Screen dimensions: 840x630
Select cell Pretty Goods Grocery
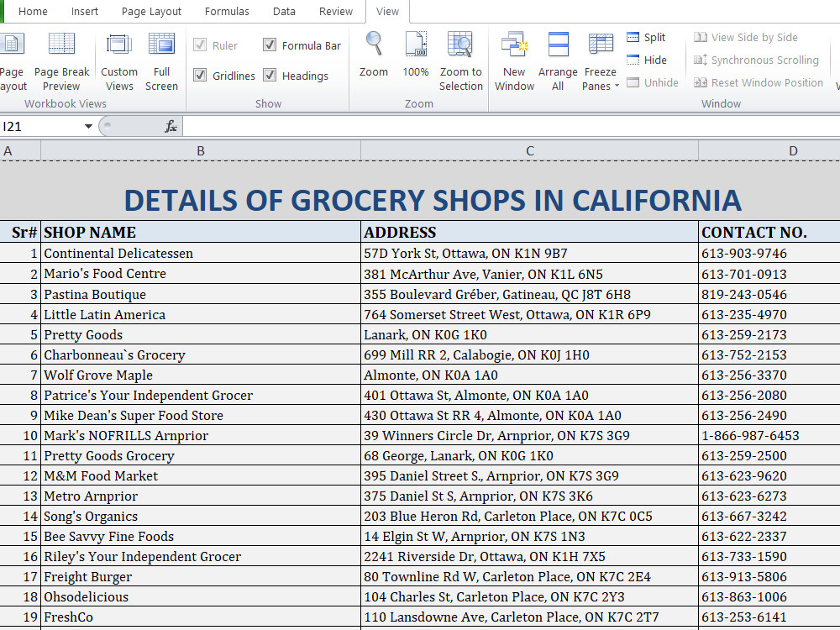point(201,456)
